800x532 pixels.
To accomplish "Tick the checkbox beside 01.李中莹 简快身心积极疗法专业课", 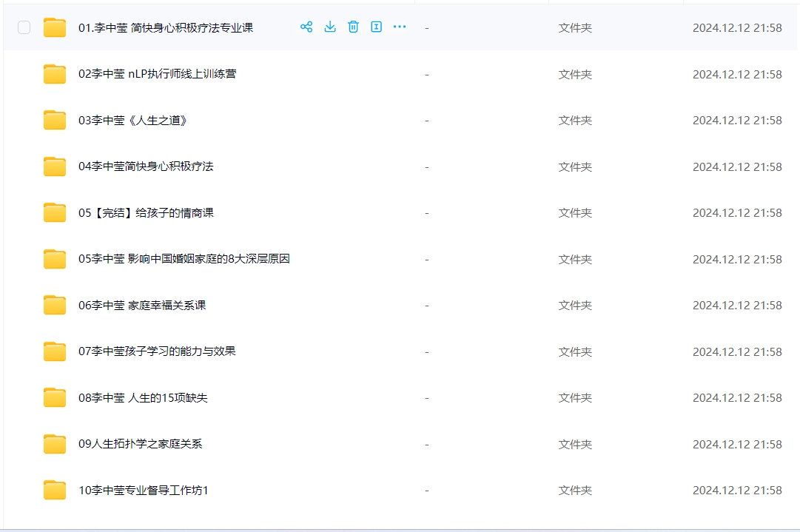I will pyautogui.click(x=24, y=27).
